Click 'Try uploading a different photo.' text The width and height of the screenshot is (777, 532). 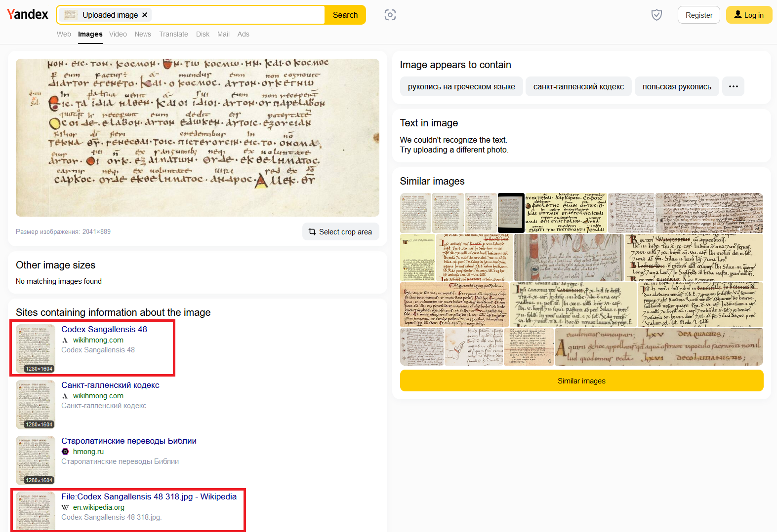454,150
